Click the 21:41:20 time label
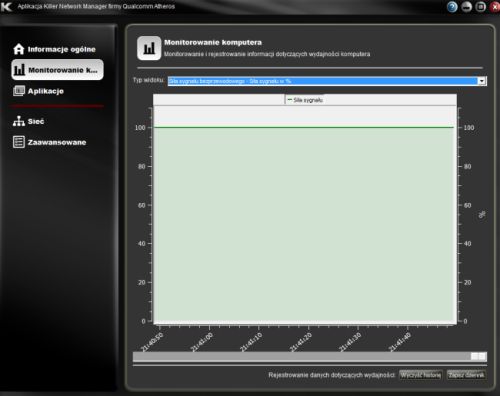 [301, 342]
